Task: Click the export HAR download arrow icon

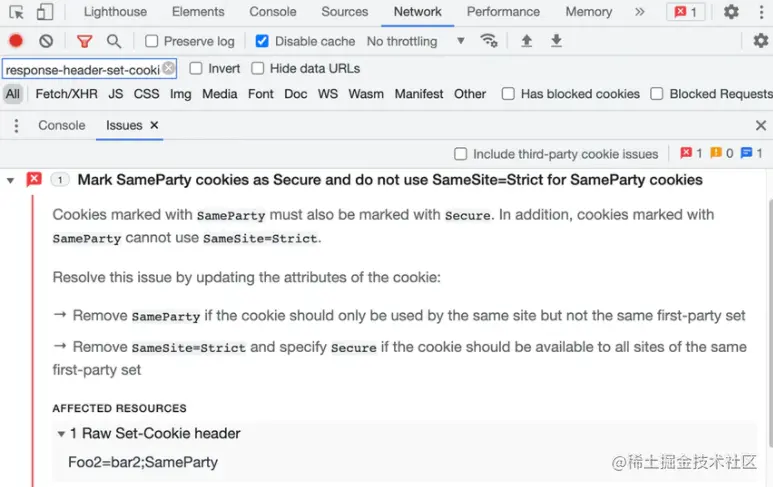Action: (556, 41)
